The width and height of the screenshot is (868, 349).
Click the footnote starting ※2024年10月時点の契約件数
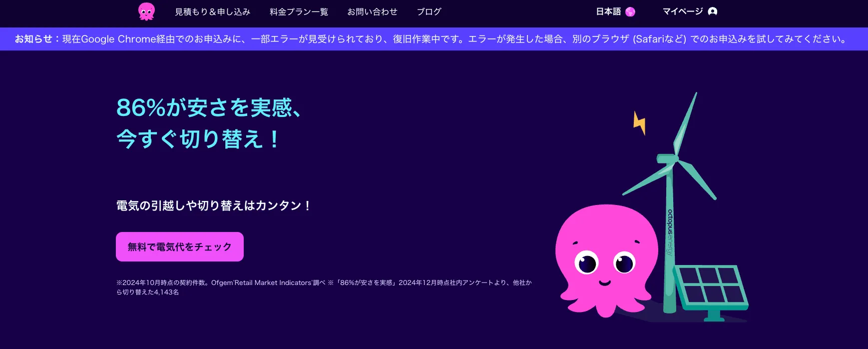324,287
